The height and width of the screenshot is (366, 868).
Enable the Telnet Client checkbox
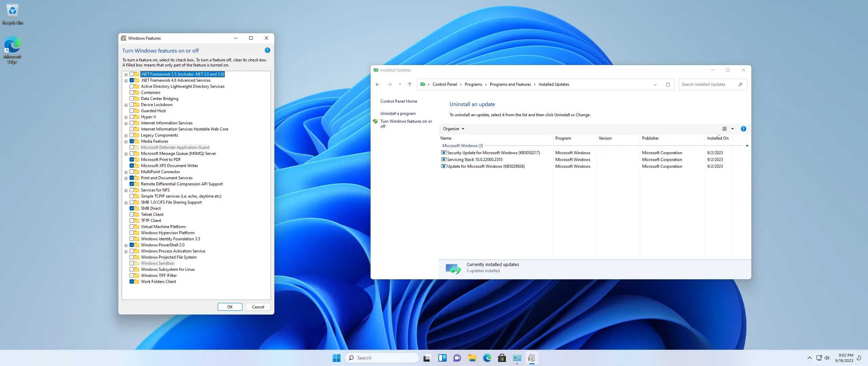coord(132,215)
